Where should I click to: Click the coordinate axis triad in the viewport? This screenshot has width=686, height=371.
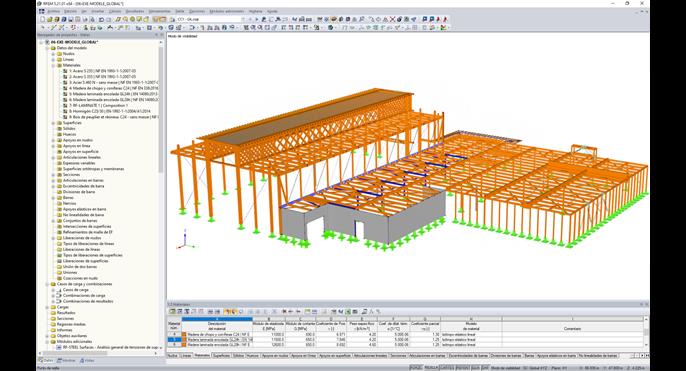[185, 240]
